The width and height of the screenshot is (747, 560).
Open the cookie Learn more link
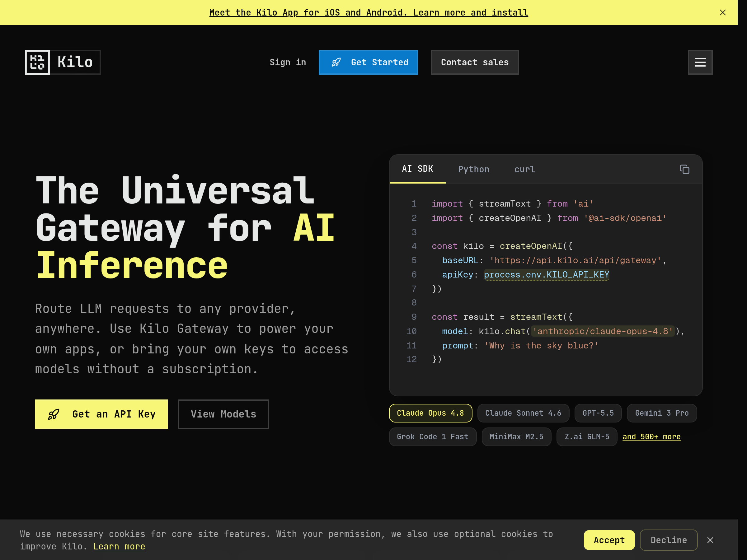click(119, 546)
